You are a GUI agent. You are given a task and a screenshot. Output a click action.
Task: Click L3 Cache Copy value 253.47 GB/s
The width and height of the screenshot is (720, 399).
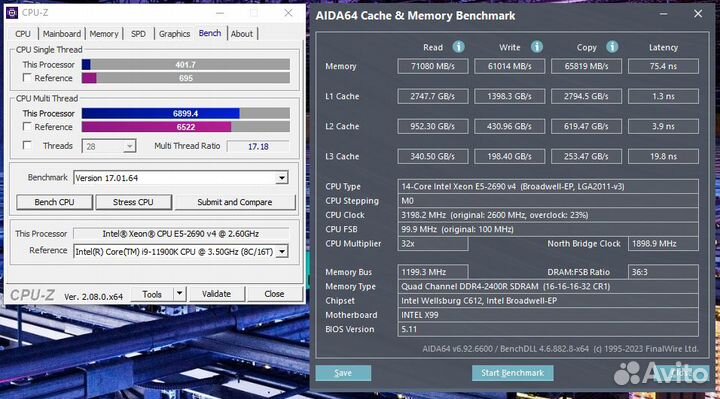coord(586,157)
